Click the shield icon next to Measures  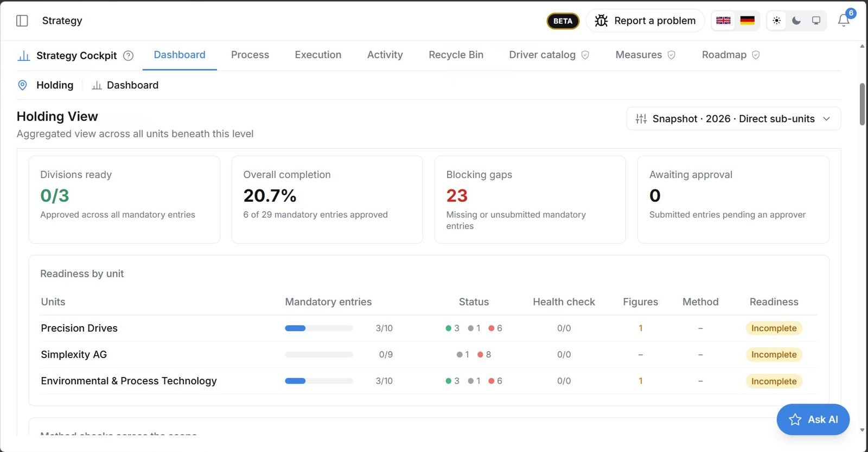(672, 55)
